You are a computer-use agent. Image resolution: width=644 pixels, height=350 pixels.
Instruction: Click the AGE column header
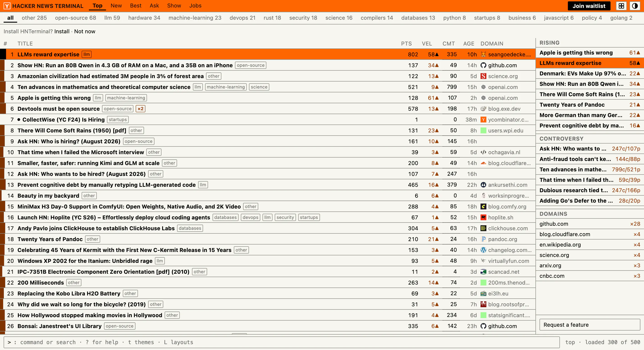pyautogui.click(x=469, y=43)
